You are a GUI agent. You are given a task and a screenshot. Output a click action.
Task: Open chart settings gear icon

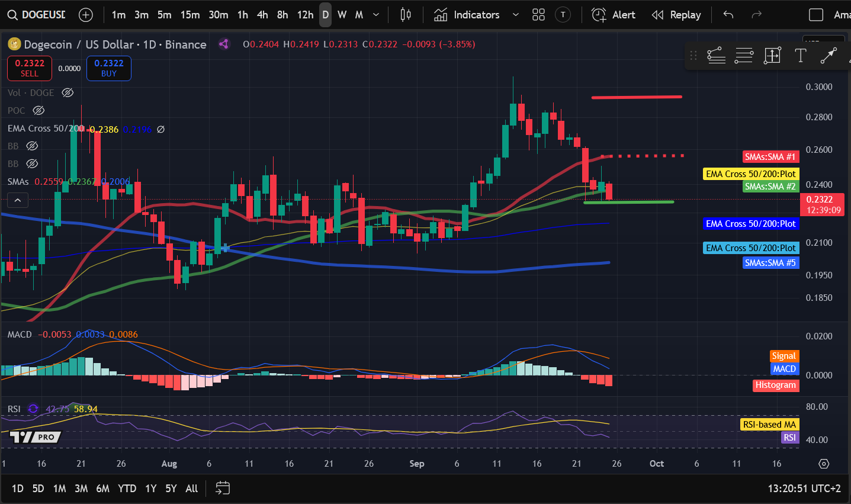click(x=824, y=463)
